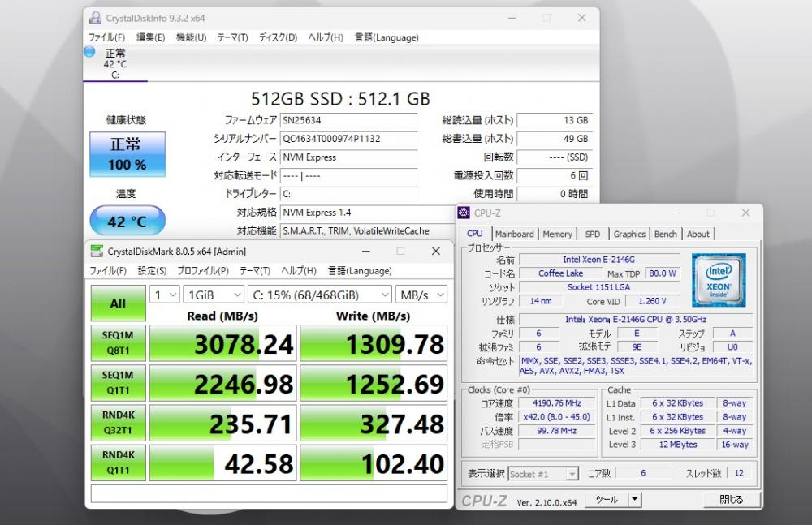812x525 pixels.
Task: Click the RND4K Q32T1 write result 327.48
Action: [x=374, y=423]
